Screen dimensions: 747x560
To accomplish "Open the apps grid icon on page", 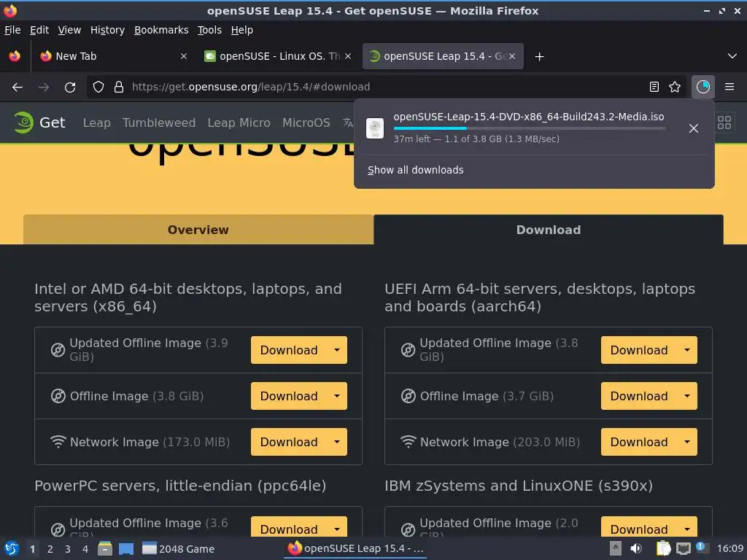I will point(724,122).
